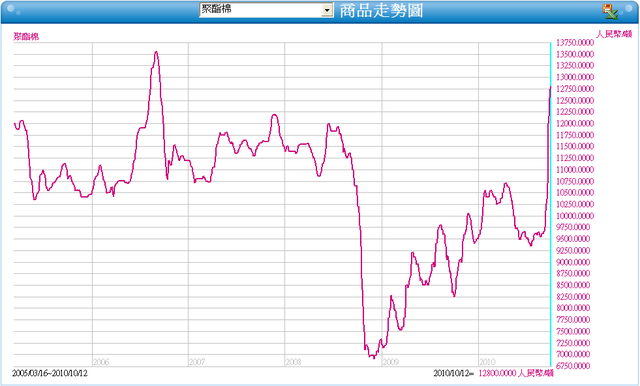Click the 7000.0000 y-axis value
Screen dimensions: 640x386
(573, 354)
